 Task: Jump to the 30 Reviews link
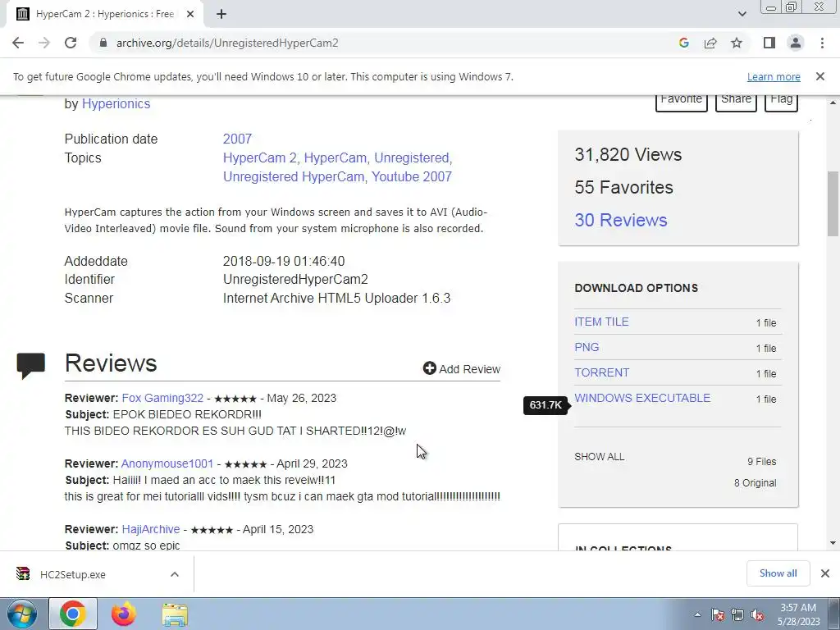(x=621, y=220)
